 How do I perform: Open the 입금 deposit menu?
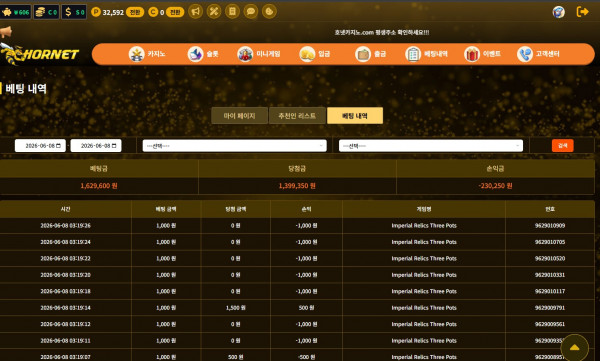[324, 54]
